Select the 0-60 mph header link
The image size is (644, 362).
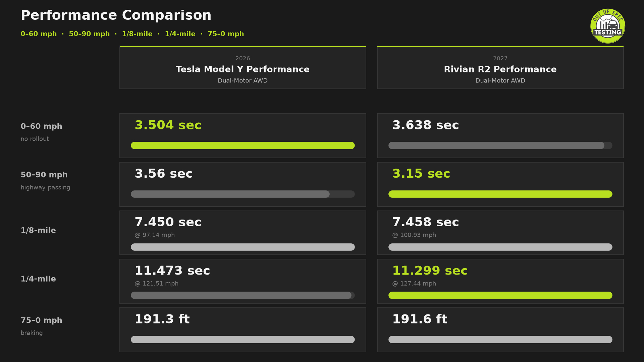(x=39, y=34)
